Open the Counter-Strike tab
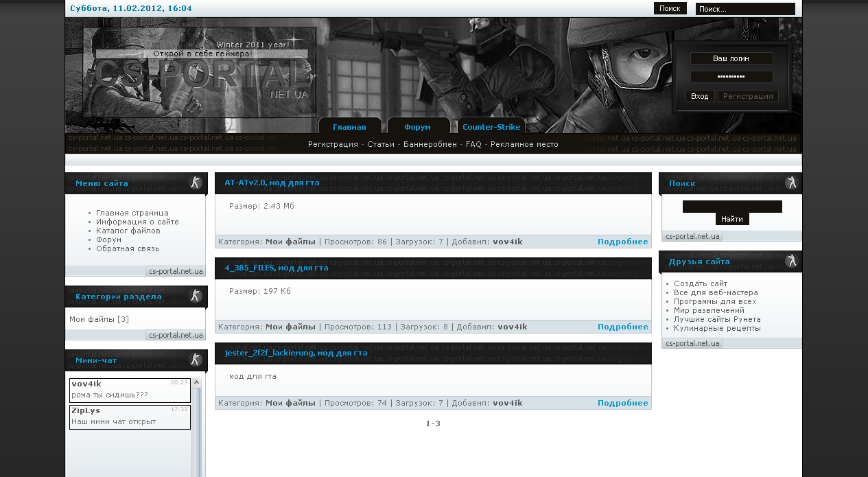This screenshot has height=477, width=868. pyautogui.click(x=491, y=127)
